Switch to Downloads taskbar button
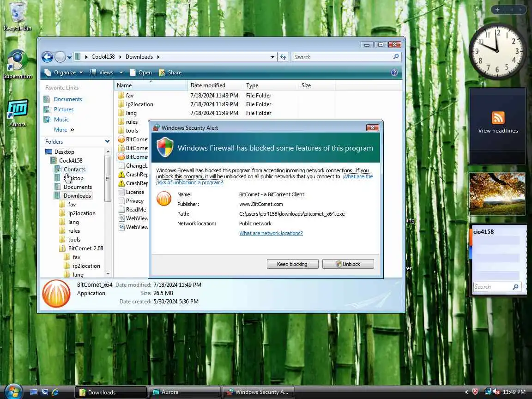 coord(111,392)
